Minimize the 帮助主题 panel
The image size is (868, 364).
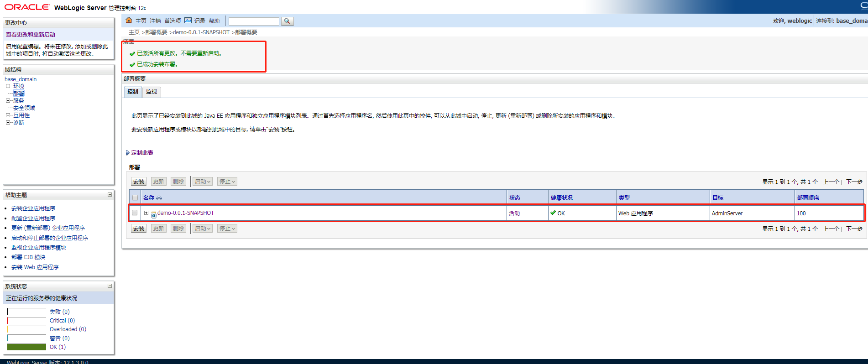point(110,195)
